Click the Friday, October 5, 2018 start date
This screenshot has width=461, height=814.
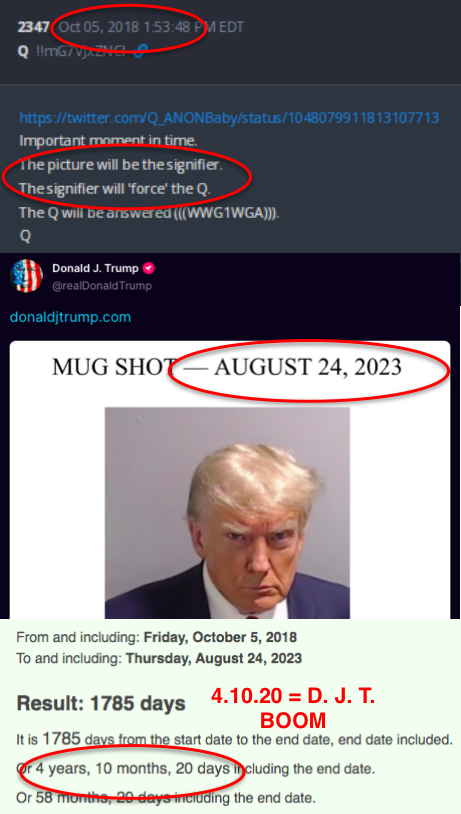(220, 637)
